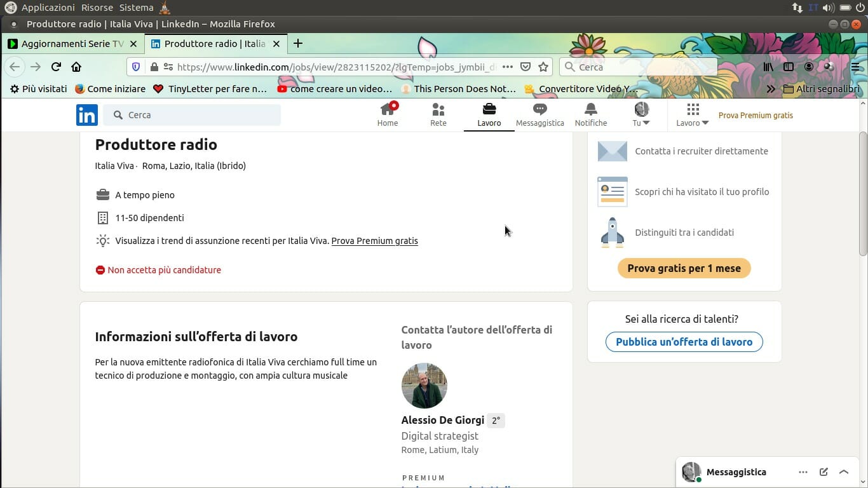Open Firefox home page button
868x488 pixels.
point(76,67)
